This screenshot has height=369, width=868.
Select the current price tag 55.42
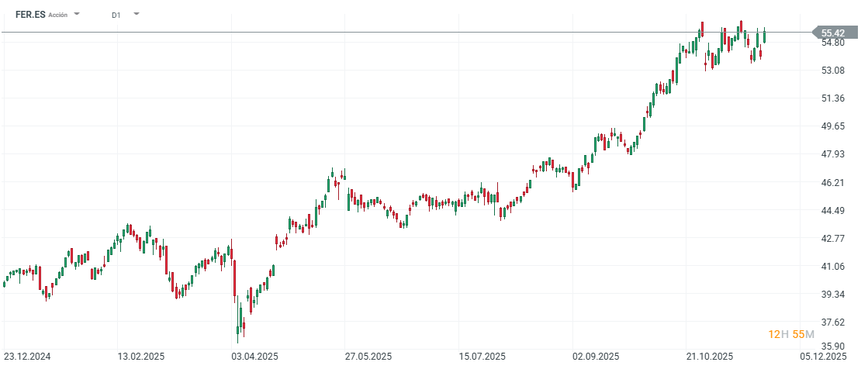833,33
